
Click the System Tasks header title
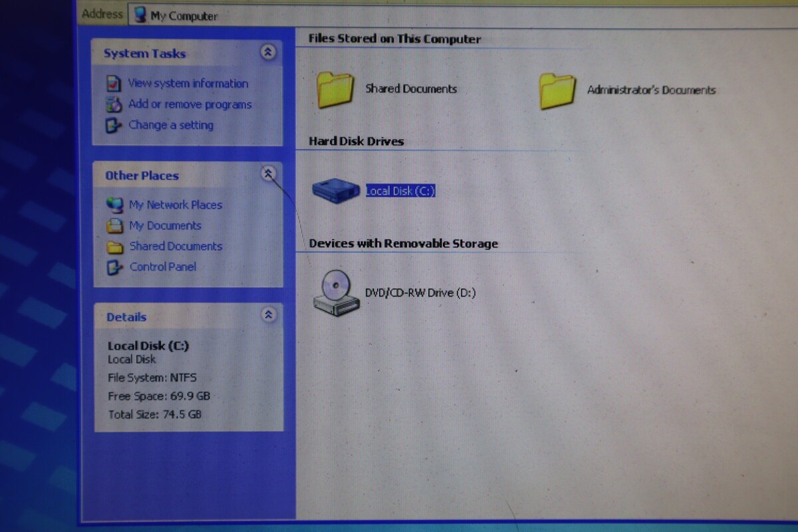click(x=144, y=54)
